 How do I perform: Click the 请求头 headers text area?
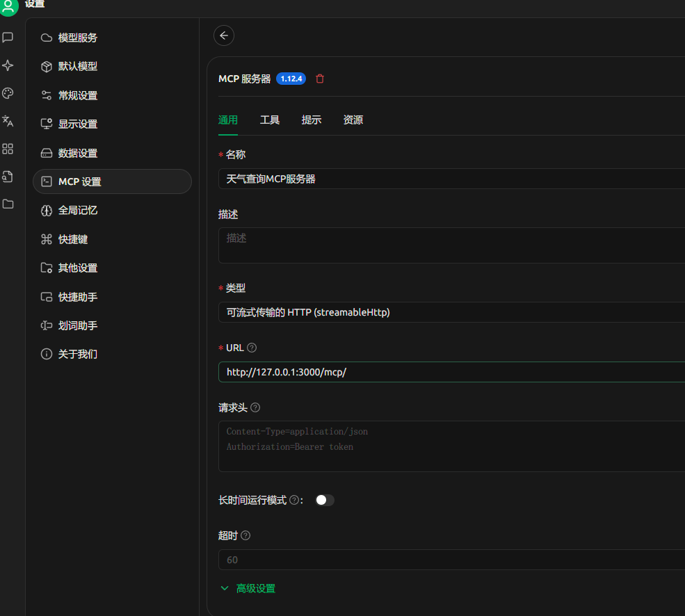pos(452,446)
